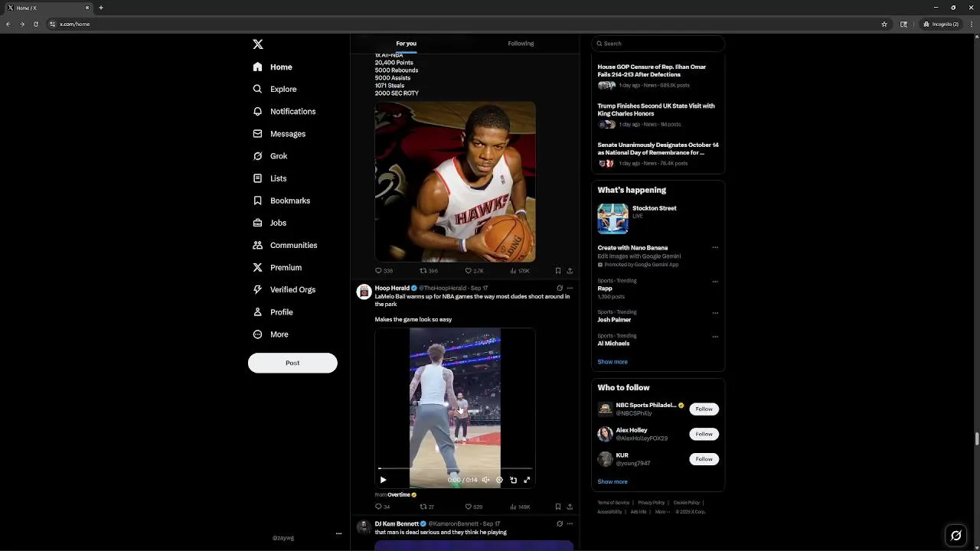Open Profile from the sidebar
This screenshot has height=551, width=980.
273,312
